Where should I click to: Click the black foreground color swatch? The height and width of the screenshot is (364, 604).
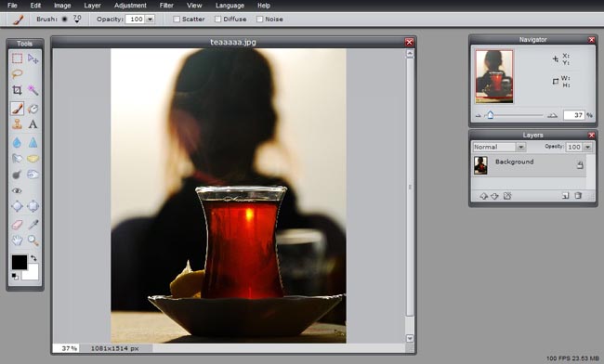(x=20, y=262)
